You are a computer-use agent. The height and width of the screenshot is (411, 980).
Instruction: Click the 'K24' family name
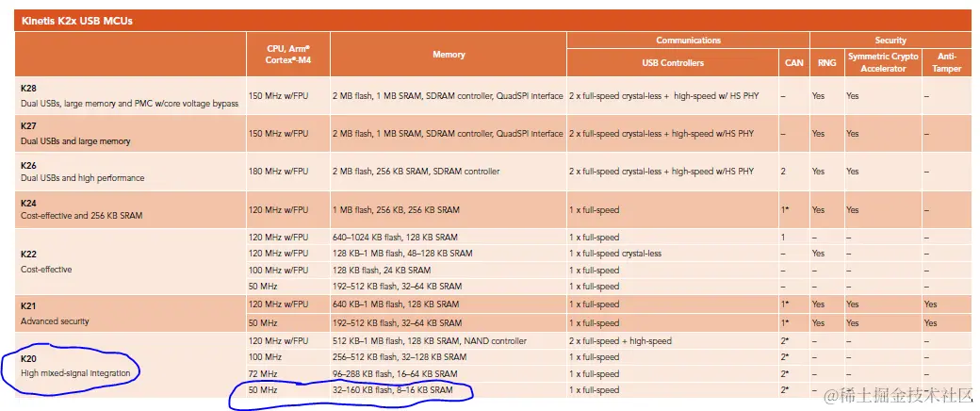(29, 203)
